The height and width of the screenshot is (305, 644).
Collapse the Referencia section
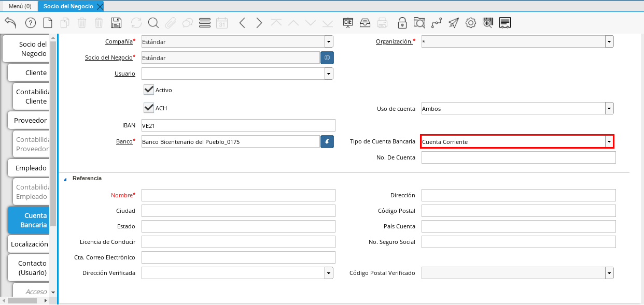click(65, 179)
